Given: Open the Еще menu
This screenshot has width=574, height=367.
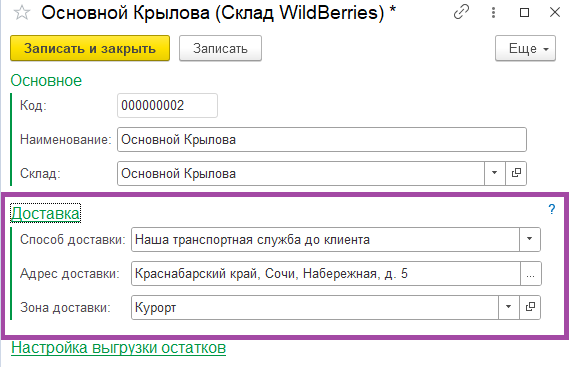Looking at the screenshot, I should click(x=525, y=48).
